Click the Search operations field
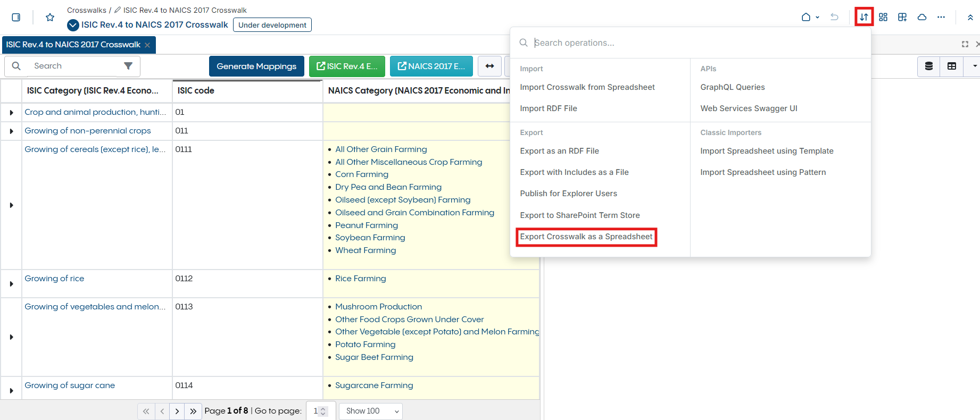 tap(691, 43)
